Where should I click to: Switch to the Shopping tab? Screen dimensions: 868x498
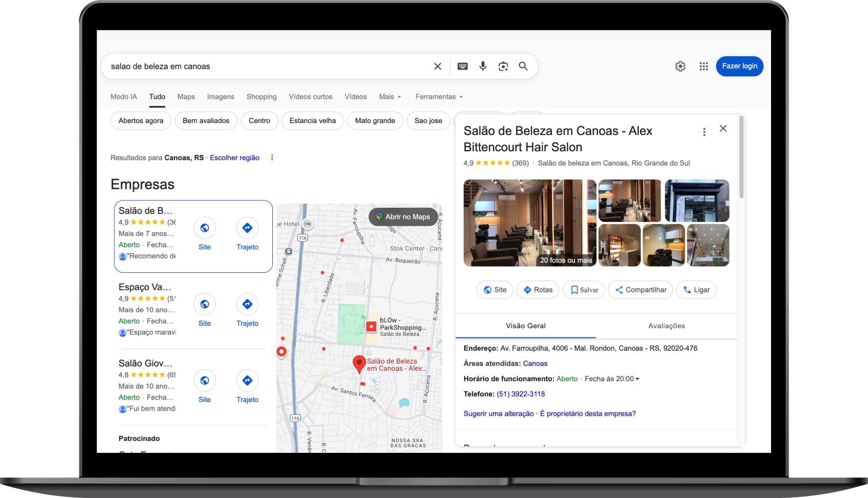[262, 96]
